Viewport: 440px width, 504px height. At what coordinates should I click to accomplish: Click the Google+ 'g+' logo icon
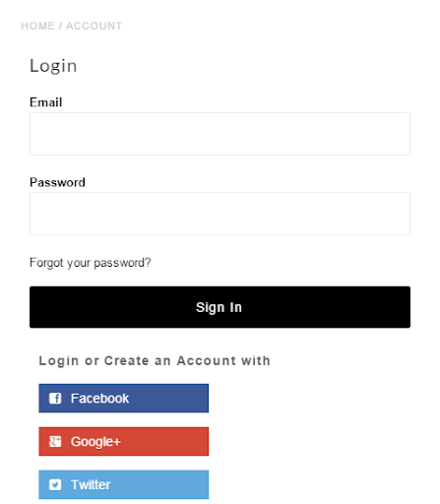(55, 442)
